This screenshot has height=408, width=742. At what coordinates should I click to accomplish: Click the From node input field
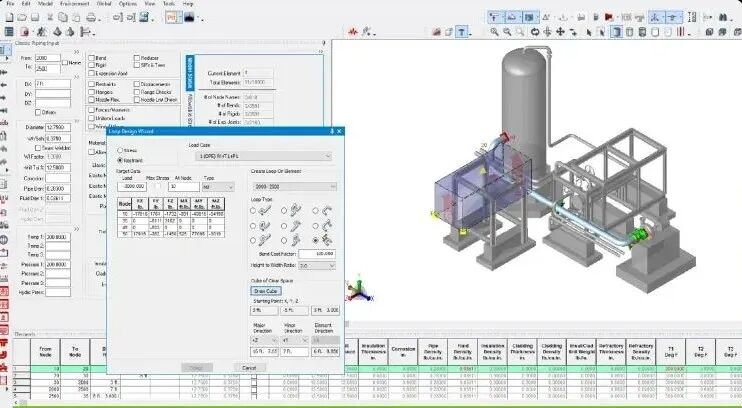48,58
